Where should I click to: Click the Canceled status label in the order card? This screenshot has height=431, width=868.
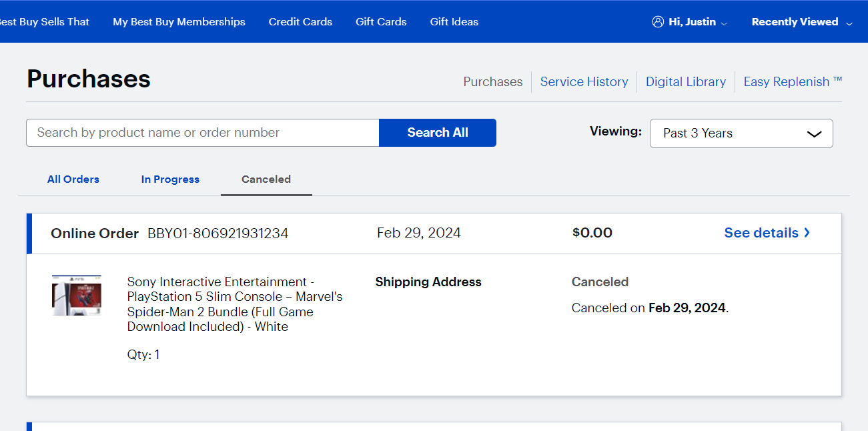[600, 282]
